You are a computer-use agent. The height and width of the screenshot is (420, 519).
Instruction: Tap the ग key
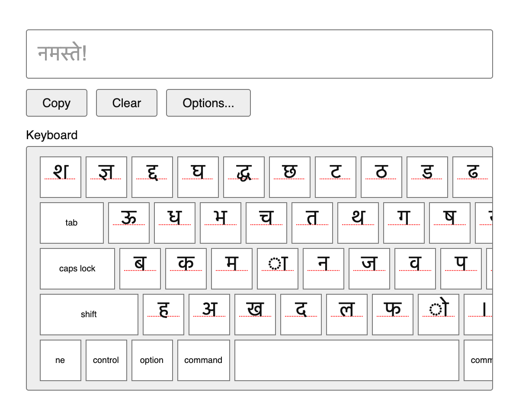point(404,223)
